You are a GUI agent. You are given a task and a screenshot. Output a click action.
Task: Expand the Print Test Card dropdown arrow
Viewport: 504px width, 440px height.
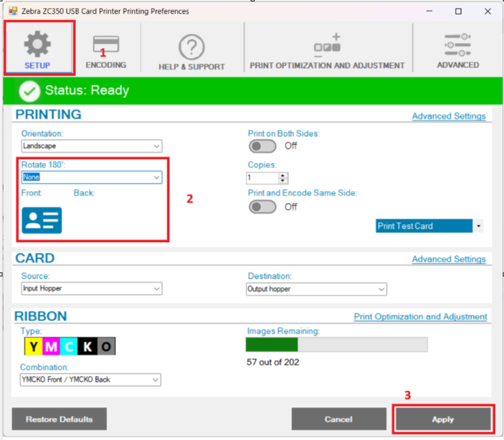tap(478, 226)
